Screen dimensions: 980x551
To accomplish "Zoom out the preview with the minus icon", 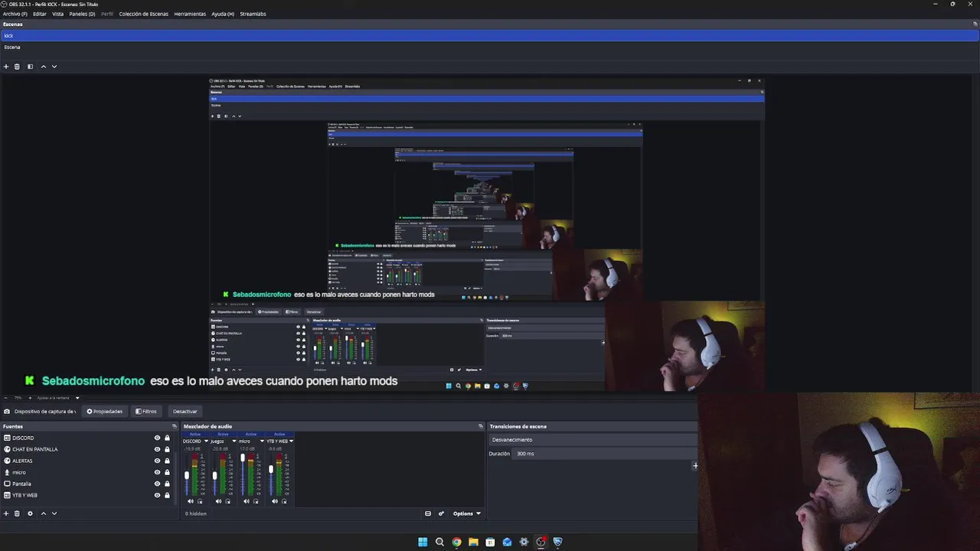I will (x=6, y=398).
